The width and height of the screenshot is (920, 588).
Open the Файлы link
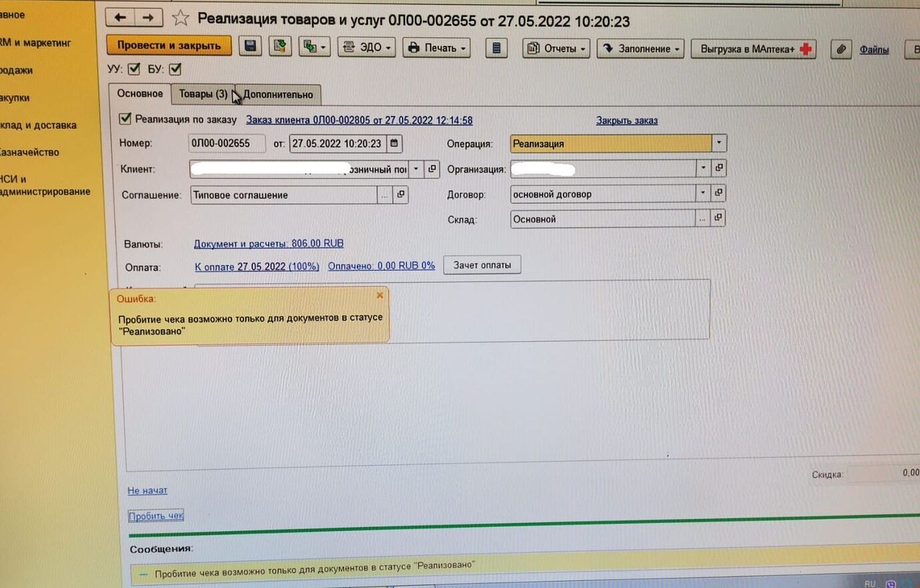click(x=874, y=49)
